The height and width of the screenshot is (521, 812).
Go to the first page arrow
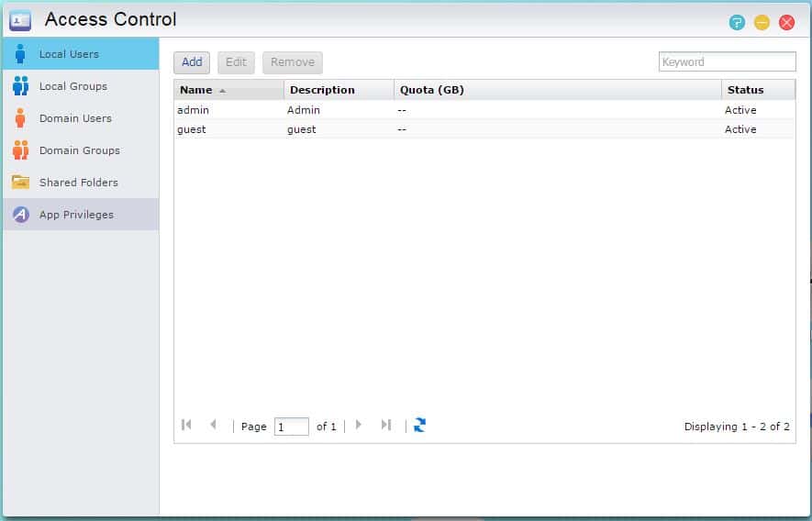point(186,426)
